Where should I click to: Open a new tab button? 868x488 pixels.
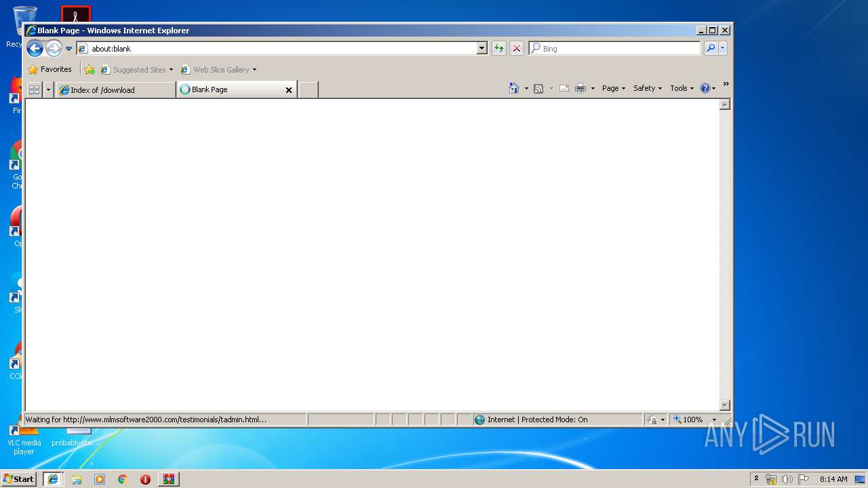(x=309, y=89)
